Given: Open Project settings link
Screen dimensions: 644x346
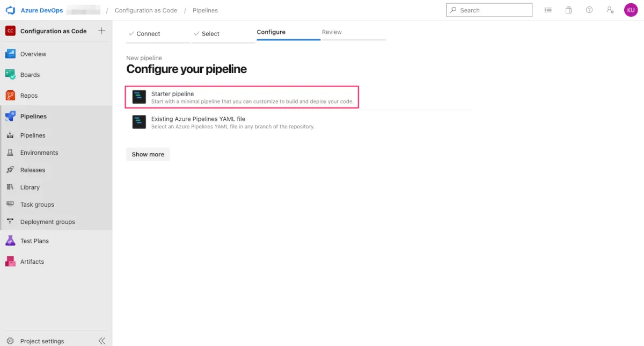Looking at the screenshot, I should pos(42,341).
